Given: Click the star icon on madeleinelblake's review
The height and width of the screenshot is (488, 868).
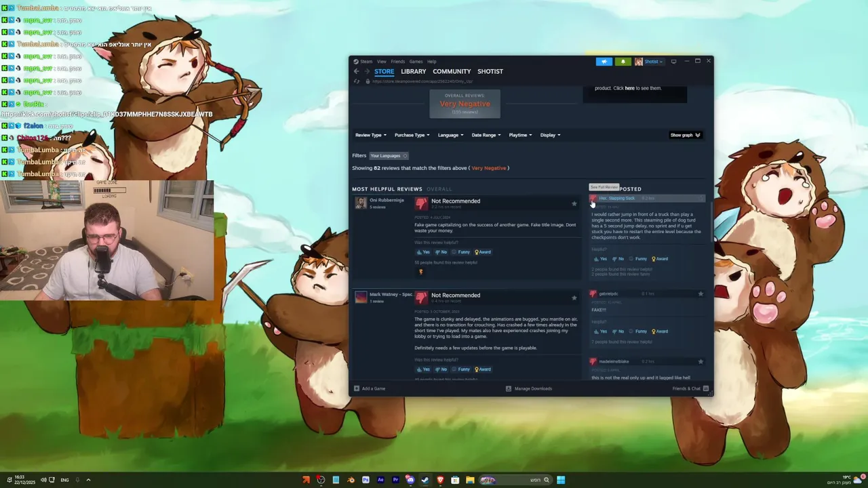Looking at the screenshot, I should click(x=701, y=362).
